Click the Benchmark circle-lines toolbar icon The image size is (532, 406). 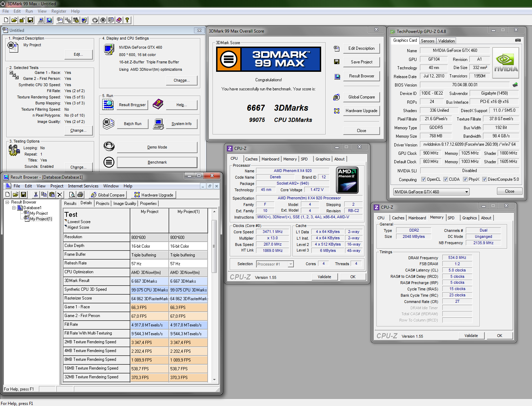[103, 20]
